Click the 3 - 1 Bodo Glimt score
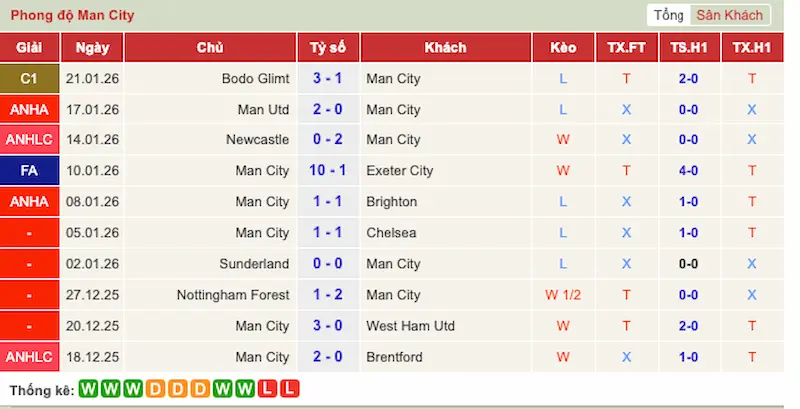The image size is (800, 409). pyautogui.click(x=328, y=78)
